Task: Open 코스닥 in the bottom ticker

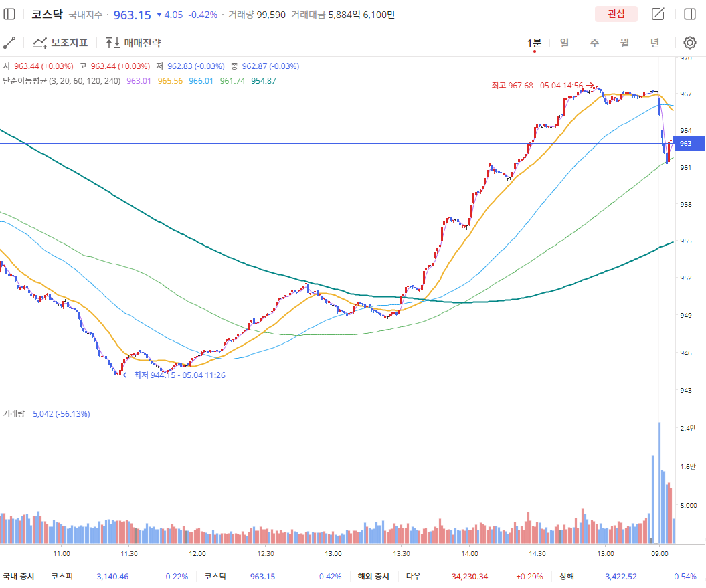Action: 215,577
